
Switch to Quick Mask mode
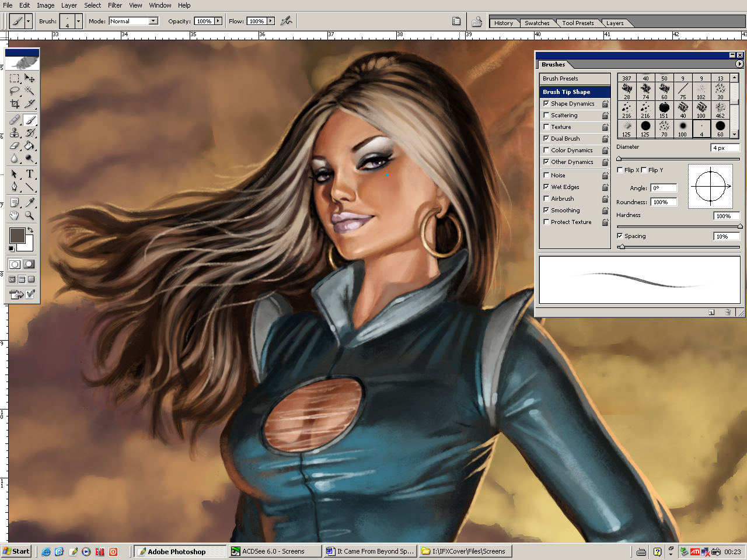click(29, 264)
